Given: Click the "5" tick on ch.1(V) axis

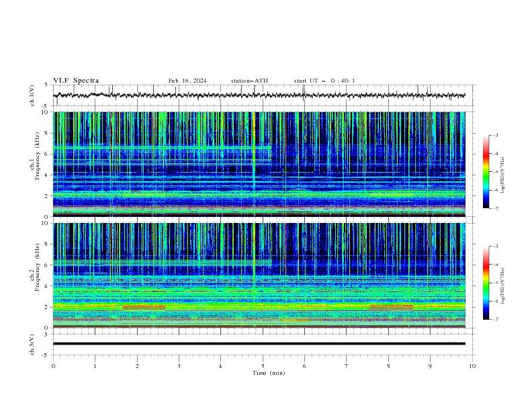Looking at the screenshot, I should coord(47,85).
